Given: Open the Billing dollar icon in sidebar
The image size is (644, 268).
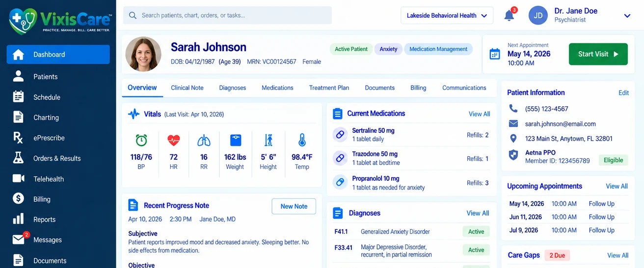Looking at the screenshot, I should click(x=18, y=199).
